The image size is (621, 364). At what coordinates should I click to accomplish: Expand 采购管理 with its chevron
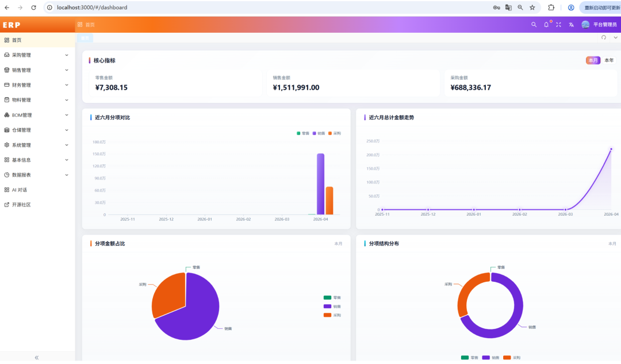click(x=67, y=55)
